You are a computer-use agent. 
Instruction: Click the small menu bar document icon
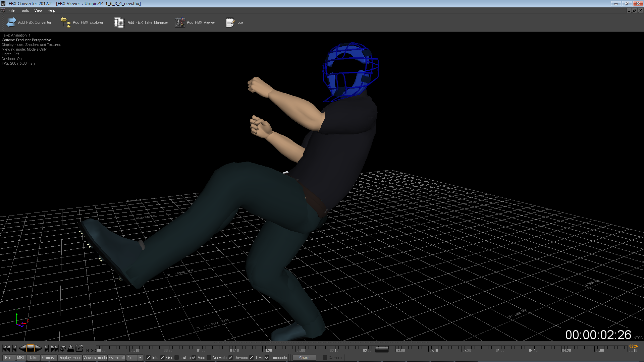[x=3, y=10]
